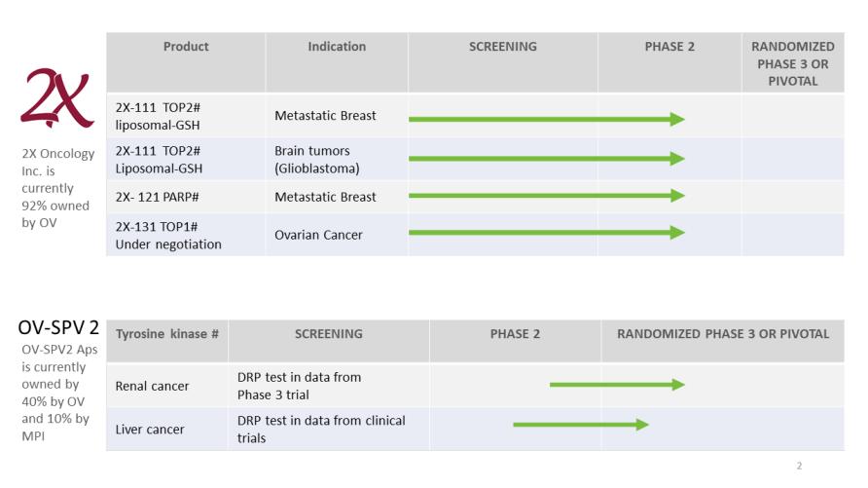Click the RANDOMIZED PHASE 3 OR PIVOTAL bottom header
This screenshot has height=488, width=868.
pos(723,341)
